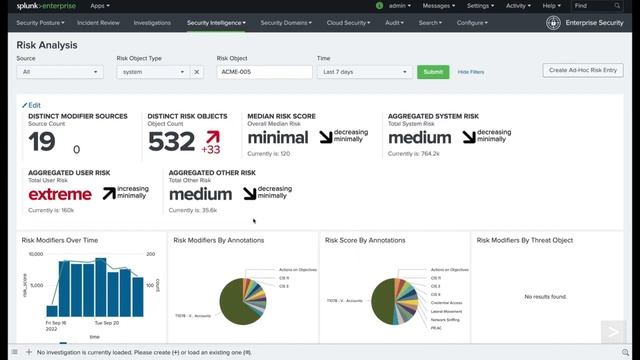Click 'Currently is: 35.6k' text

(x=193, y=210)
